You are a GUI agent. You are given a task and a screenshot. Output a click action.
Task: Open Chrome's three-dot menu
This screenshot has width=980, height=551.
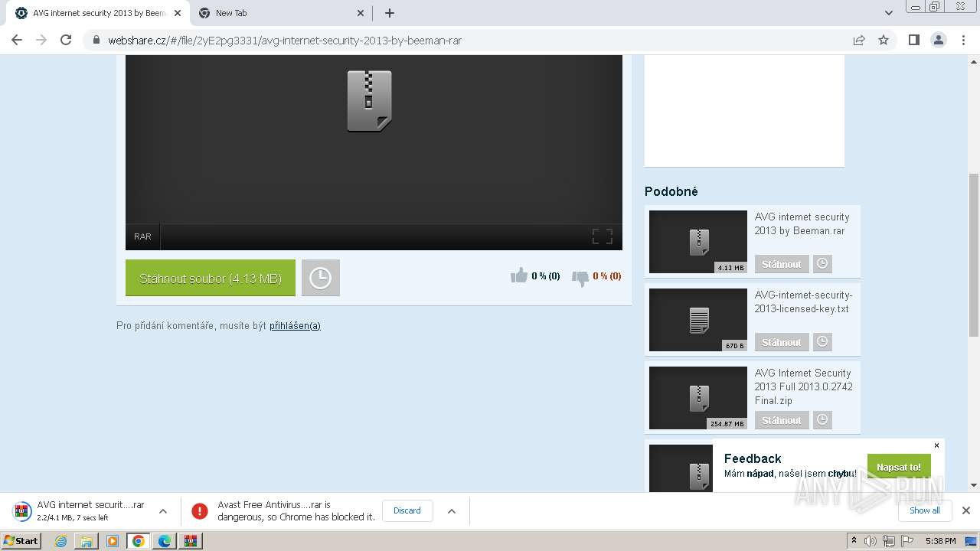click(x=964, y=40)
